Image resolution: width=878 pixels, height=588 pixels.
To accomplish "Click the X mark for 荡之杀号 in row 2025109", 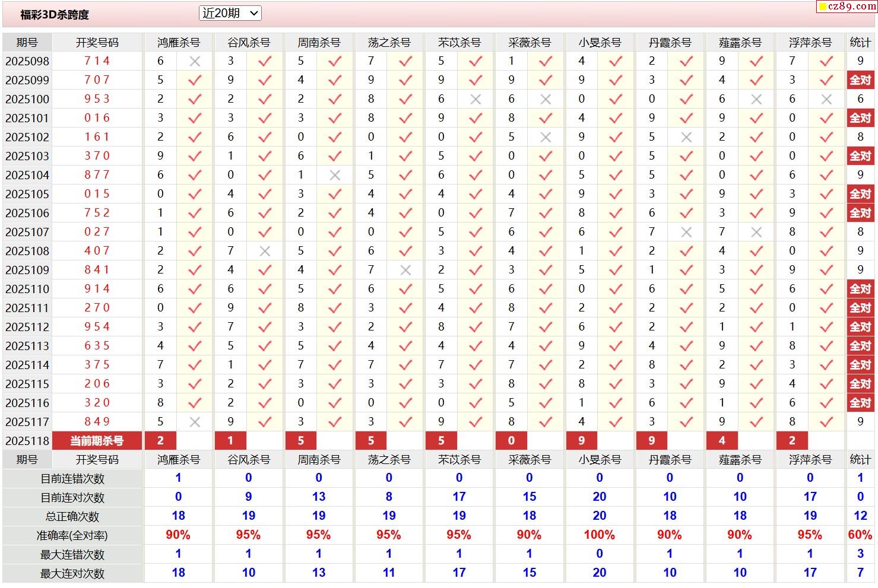I will (405, 270).
